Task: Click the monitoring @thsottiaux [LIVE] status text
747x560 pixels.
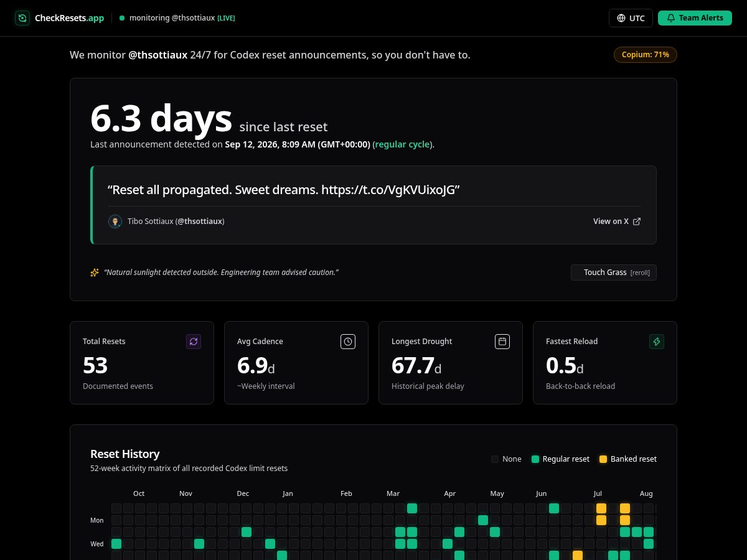Action: coord(182,18)
